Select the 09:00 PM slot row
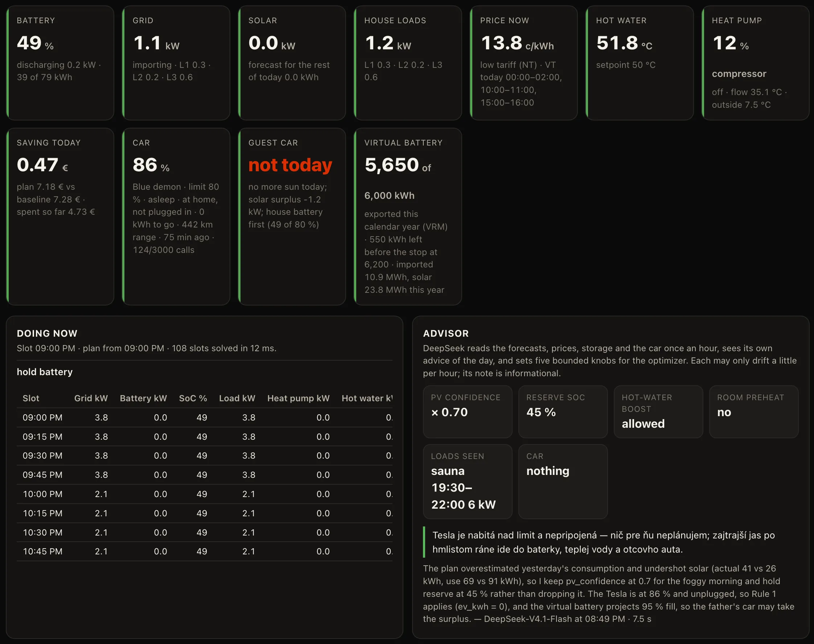The width and height of the screenshot is (814, 644). point(204,417)
